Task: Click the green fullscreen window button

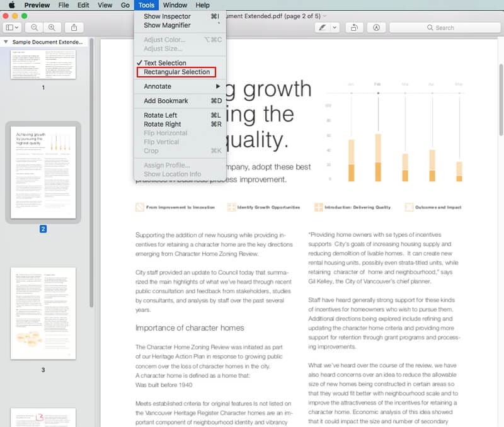Action: click(x=25, y=16)
